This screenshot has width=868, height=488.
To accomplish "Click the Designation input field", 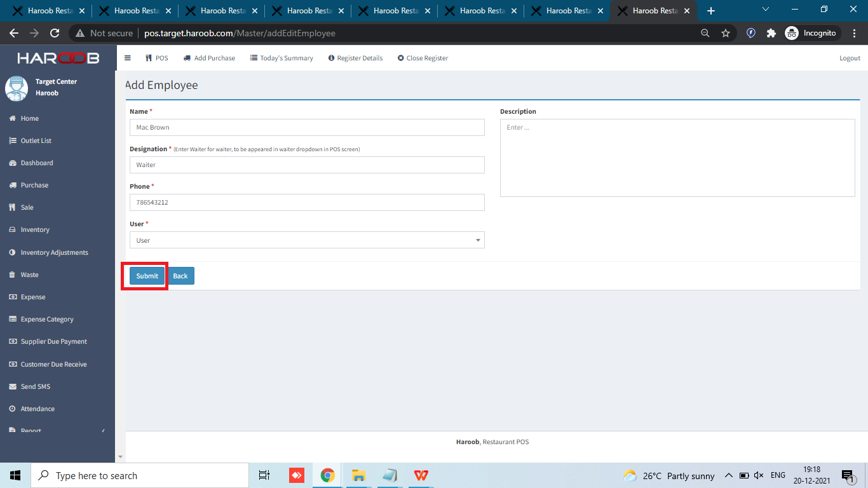I will pyautogui.click(x=307, y=165).
